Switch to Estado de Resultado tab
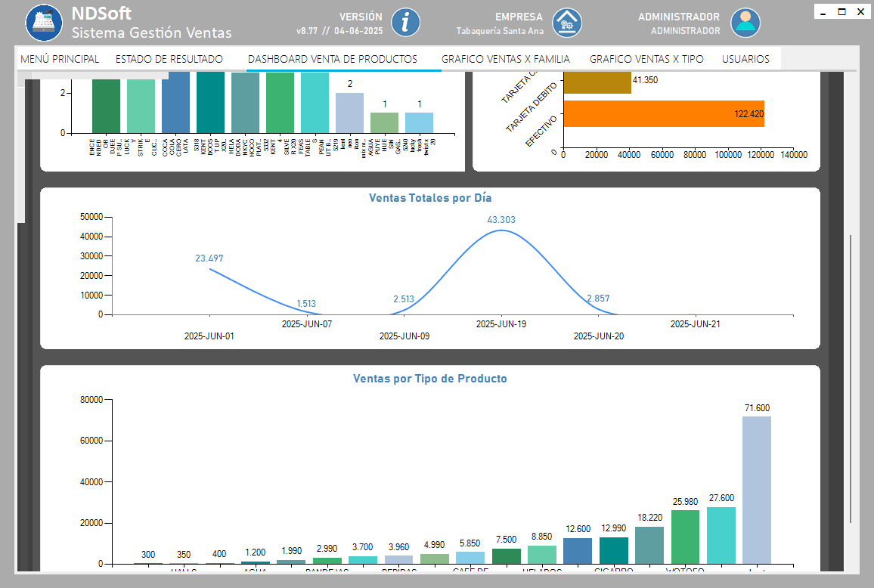Screen dimensions: 874x588 point(169,59)
